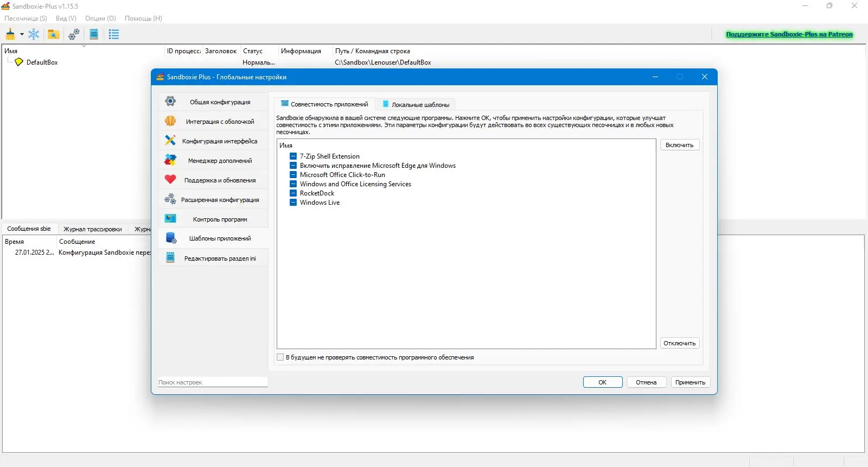Open Песочница (S) menu
Image resolution: width=868 pixels, height=467 pixels.
pos(25,18)
